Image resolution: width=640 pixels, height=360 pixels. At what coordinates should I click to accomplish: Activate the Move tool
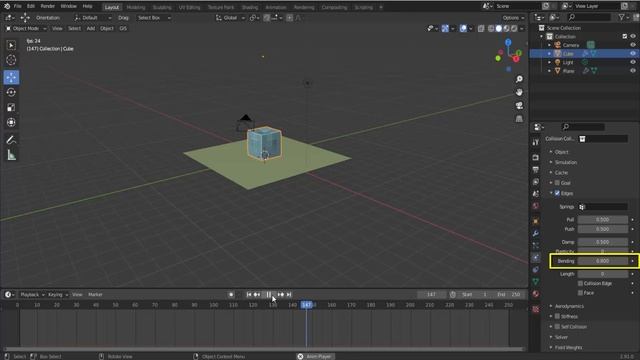tap(11, 77)
